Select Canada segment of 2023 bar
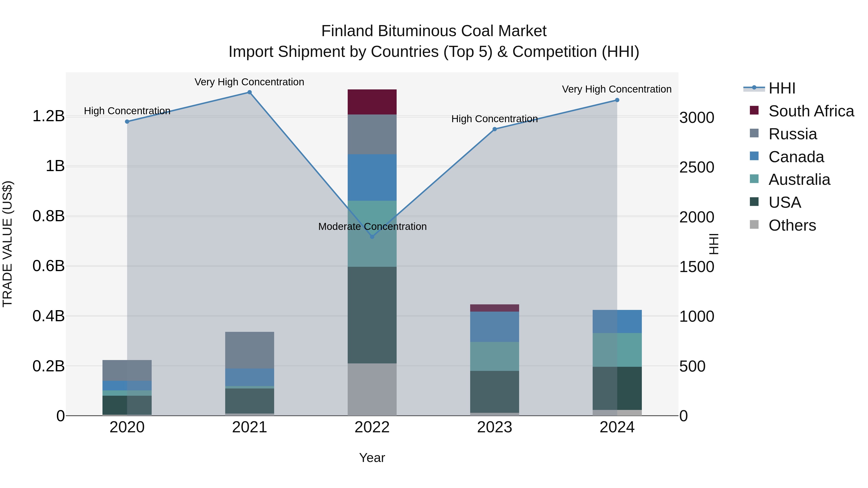Image resolution: width=868 pixels, height=488 pixels. point(495,327)
